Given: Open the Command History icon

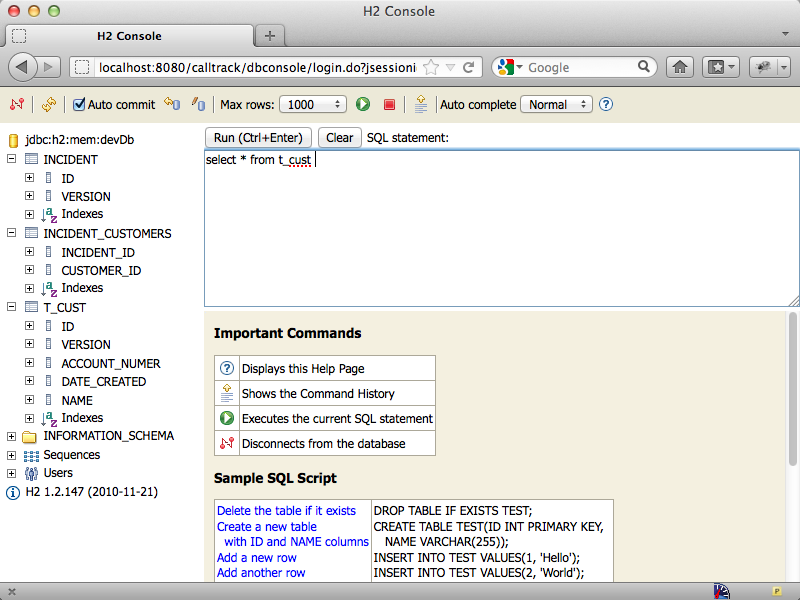Looking at the screenshot, I should tap(421, 104).
